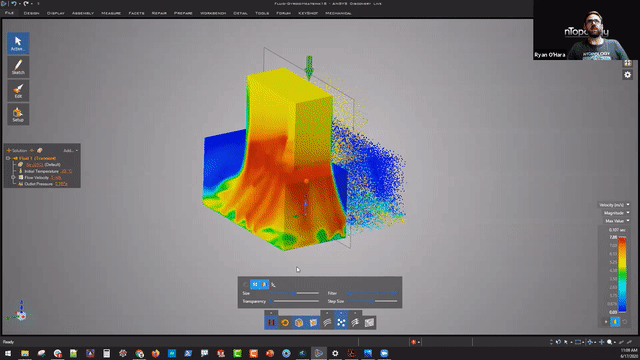Screen dimensions: 640x360
Task: Open File Explorer from the taskbar
Action: (25, 353)
